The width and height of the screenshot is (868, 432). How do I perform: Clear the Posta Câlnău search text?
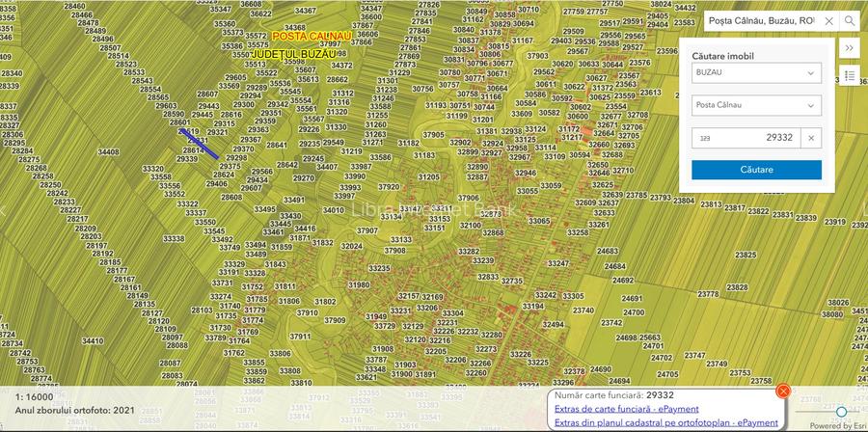click(x=828, y=20)
